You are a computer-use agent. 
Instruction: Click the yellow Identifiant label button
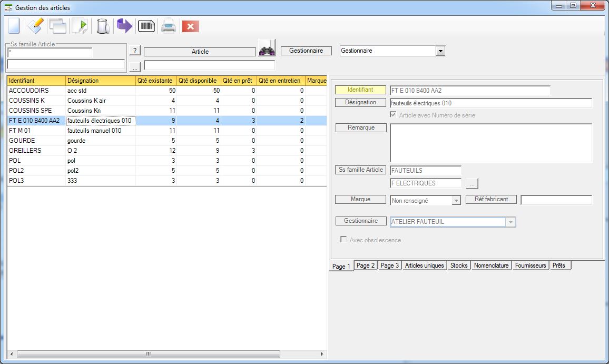(360, 90)
